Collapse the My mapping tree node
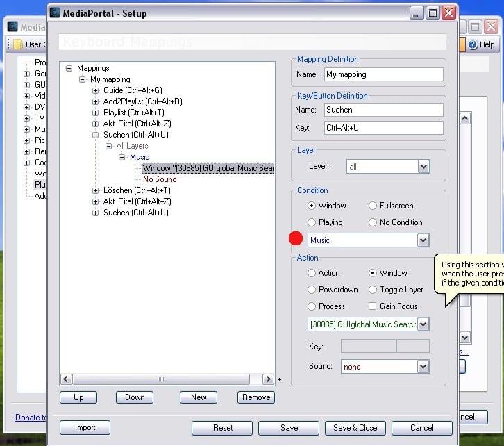 (83, 79)
